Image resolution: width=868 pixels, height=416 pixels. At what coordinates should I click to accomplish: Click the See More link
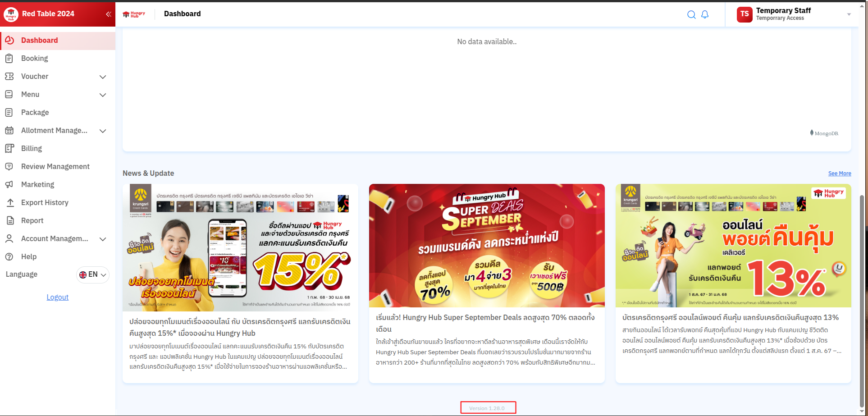pos(839,174)
